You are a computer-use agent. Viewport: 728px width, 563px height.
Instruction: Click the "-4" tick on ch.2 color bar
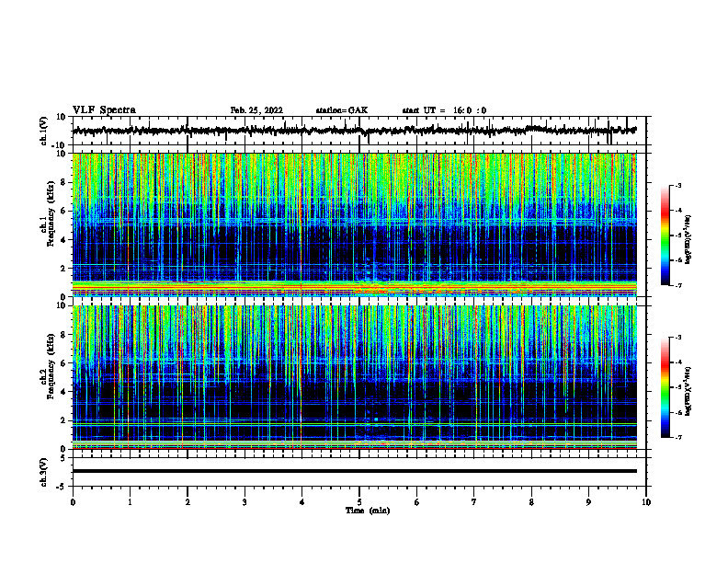[678, 362]
